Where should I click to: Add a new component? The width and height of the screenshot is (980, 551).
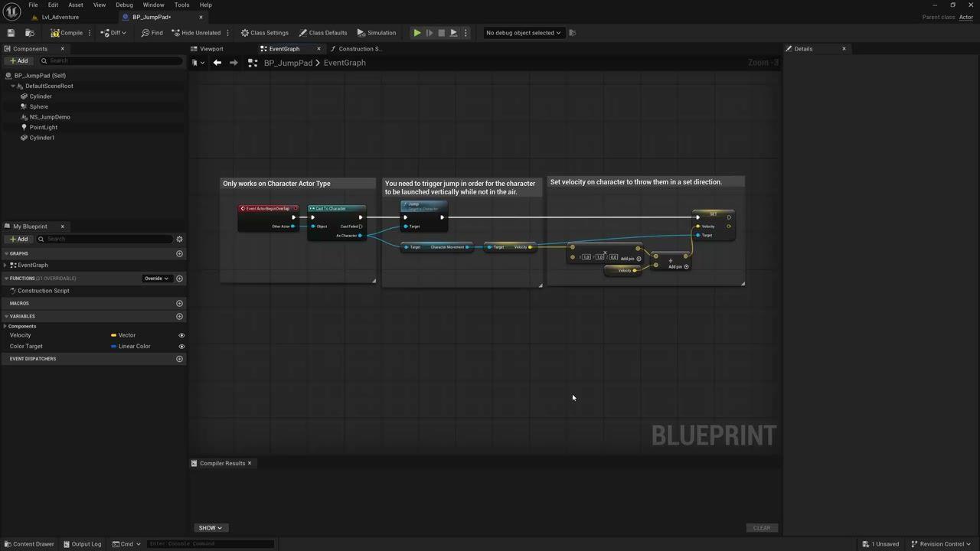18,61
